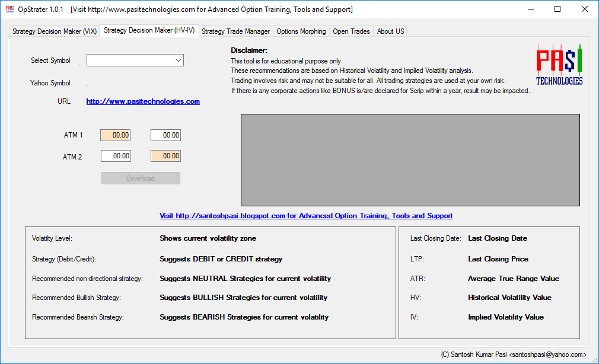Screen dimensions: 599x364
Task: Click the 'Disclaimer:' heading
Action: coord(249,50)
